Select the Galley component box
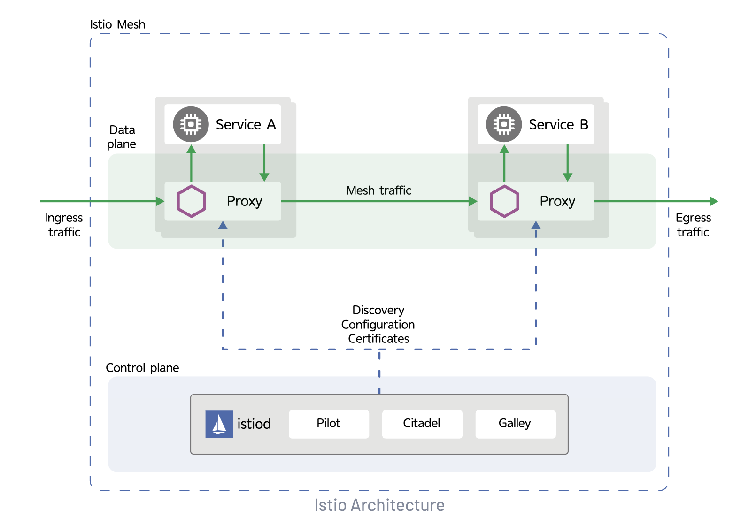This screenshot has width=756, height=532. point(516,424)
